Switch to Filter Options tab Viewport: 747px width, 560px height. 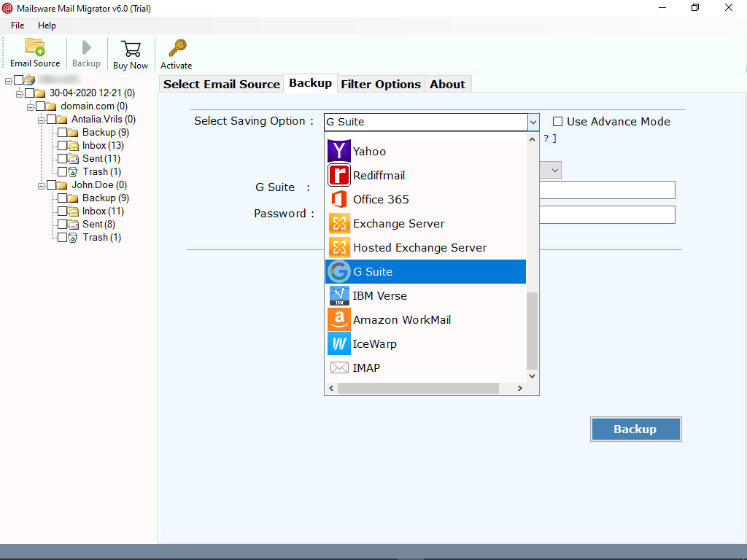(x=381, y=85)
